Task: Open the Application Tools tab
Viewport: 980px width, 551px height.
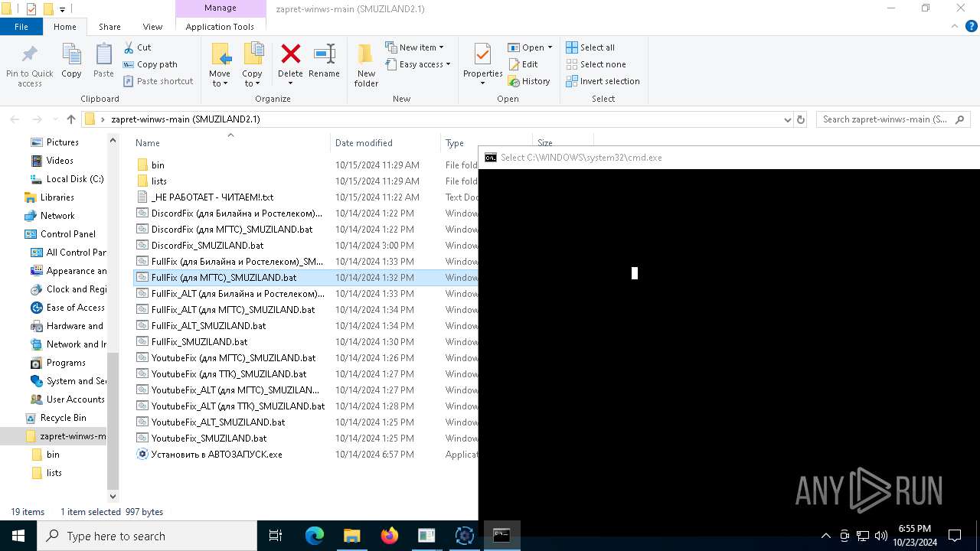Action: coord(220,26)
